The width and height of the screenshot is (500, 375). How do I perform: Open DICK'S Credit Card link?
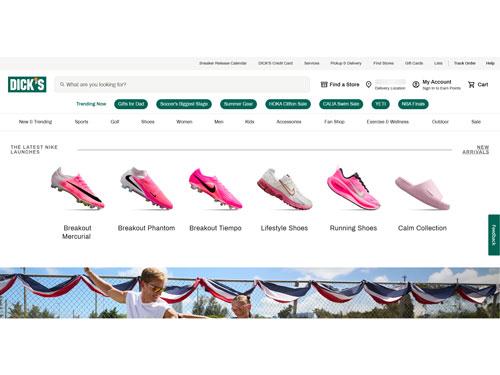pyautogui.click(x=276, y=63)
